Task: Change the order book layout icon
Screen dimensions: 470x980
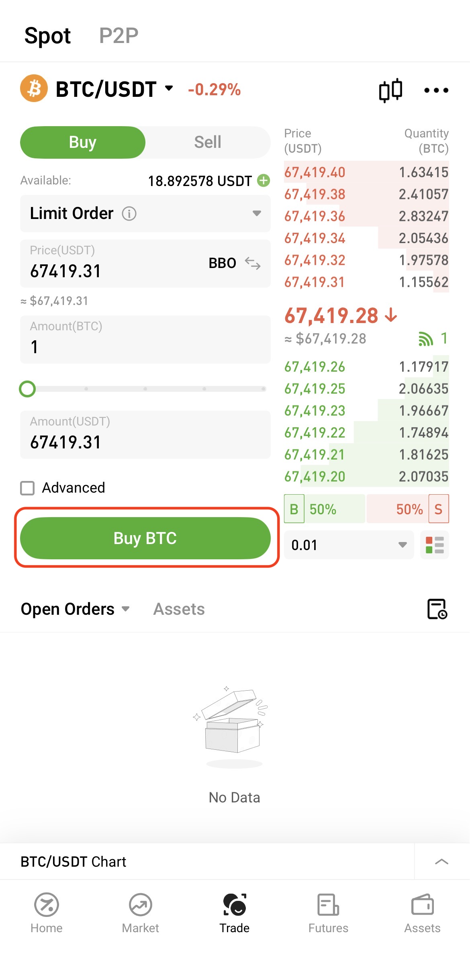Action: pyautogui.click(x=434, y=545)
